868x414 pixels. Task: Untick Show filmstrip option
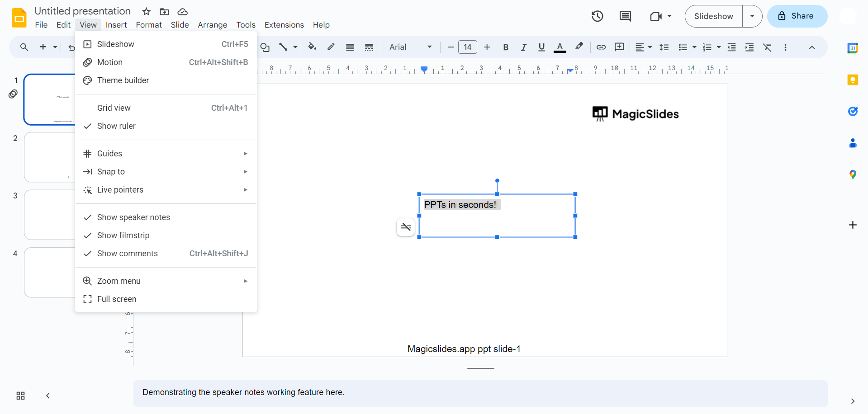pos(166,235)
